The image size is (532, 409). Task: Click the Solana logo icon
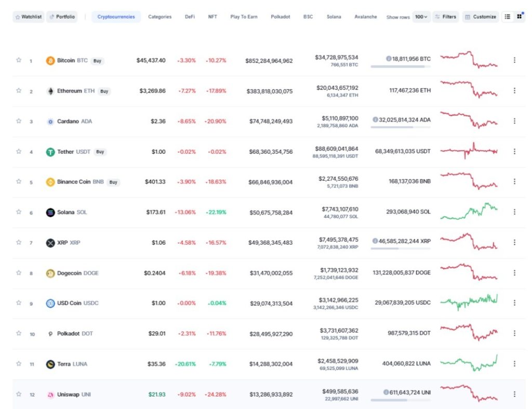(50, 213)
